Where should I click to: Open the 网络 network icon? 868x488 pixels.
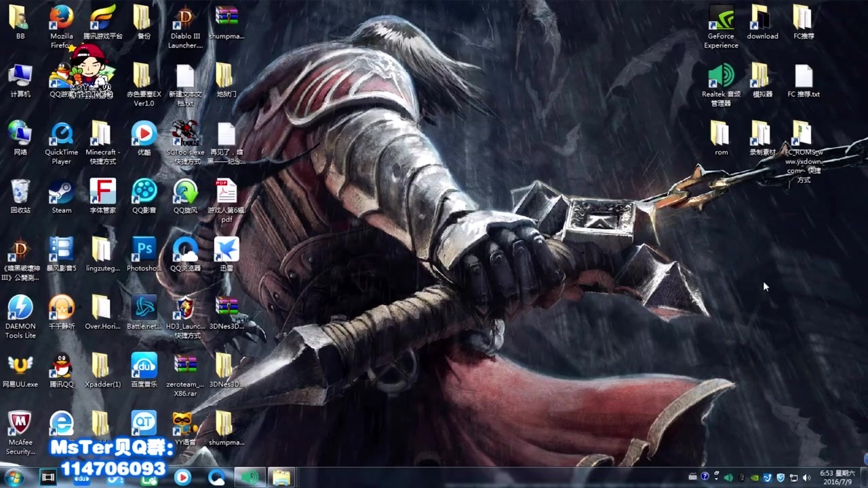coord(20,138)
